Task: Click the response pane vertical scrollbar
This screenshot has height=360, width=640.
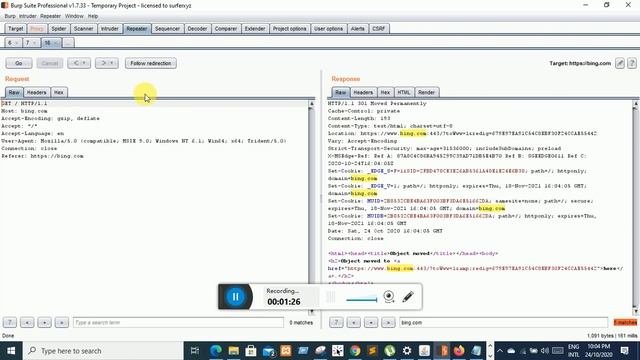Action: point(635,207)
